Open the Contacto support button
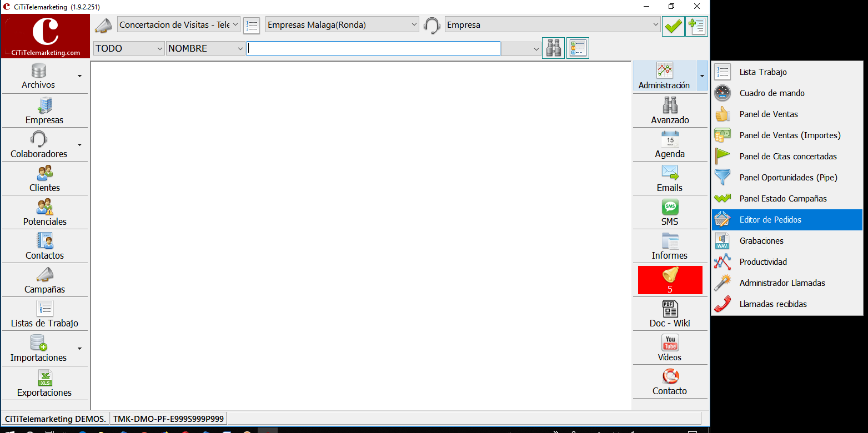The width and height of the screenshot is (868, 433). point(670,381)
